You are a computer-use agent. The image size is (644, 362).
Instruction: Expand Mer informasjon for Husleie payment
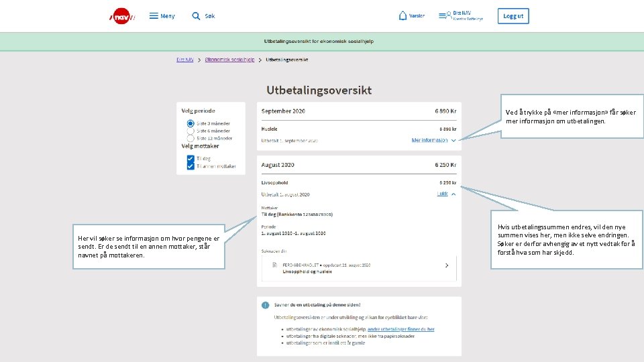[x=434, y=140]
